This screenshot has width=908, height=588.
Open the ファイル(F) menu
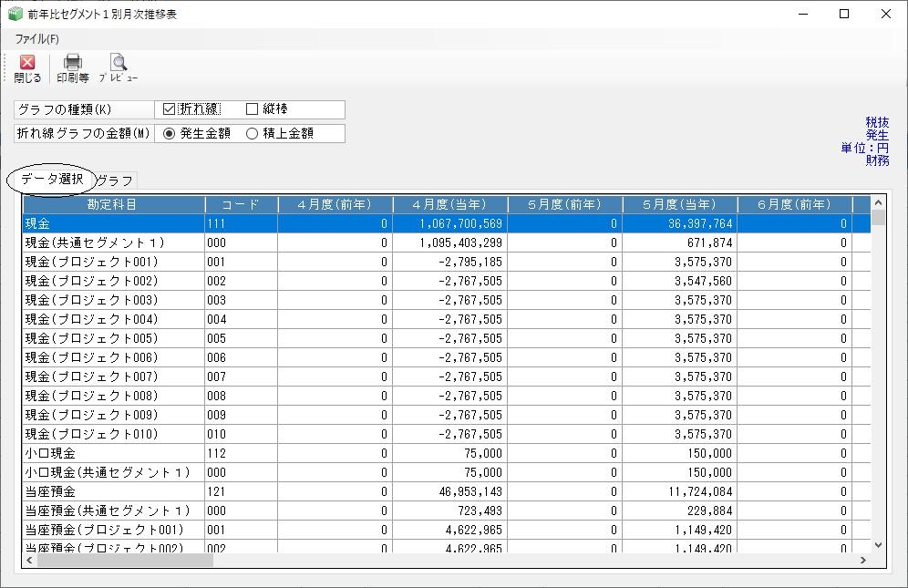pyautogui.click(x=37, y=39)
